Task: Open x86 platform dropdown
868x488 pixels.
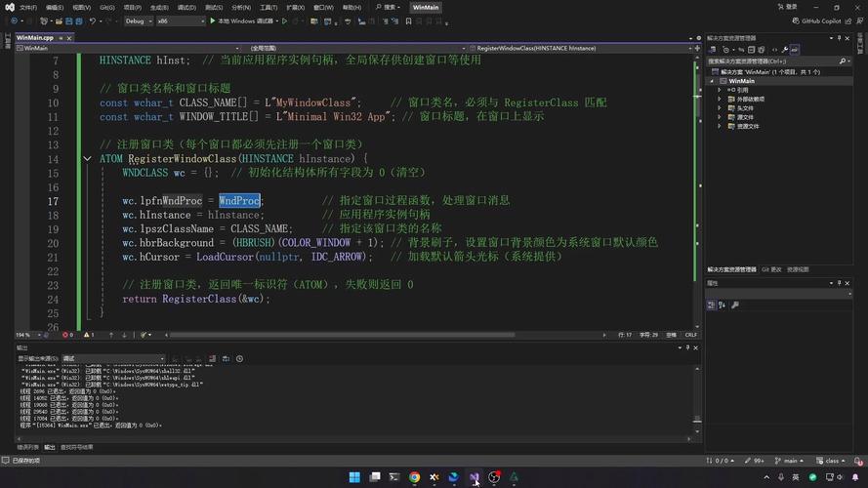Action: pyautogui.click(x=181, y=21)
